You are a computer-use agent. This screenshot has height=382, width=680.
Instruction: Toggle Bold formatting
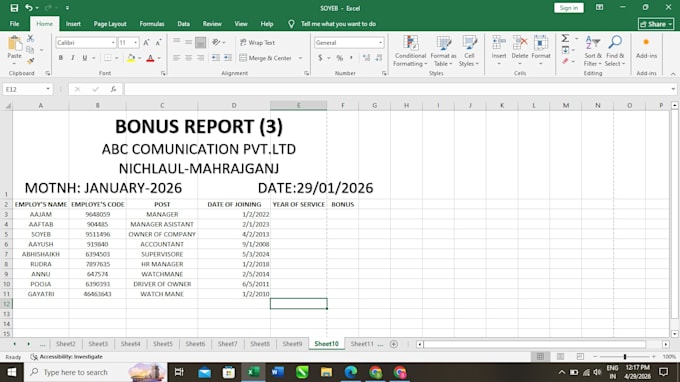[x=61, y=58]
